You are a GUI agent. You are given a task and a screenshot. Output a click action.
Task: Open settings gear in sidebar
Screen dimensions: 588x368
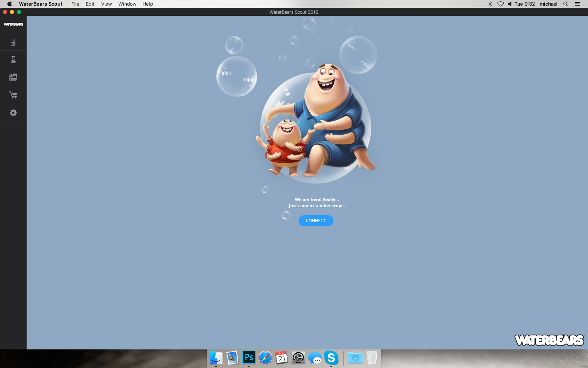coord(13,113)
